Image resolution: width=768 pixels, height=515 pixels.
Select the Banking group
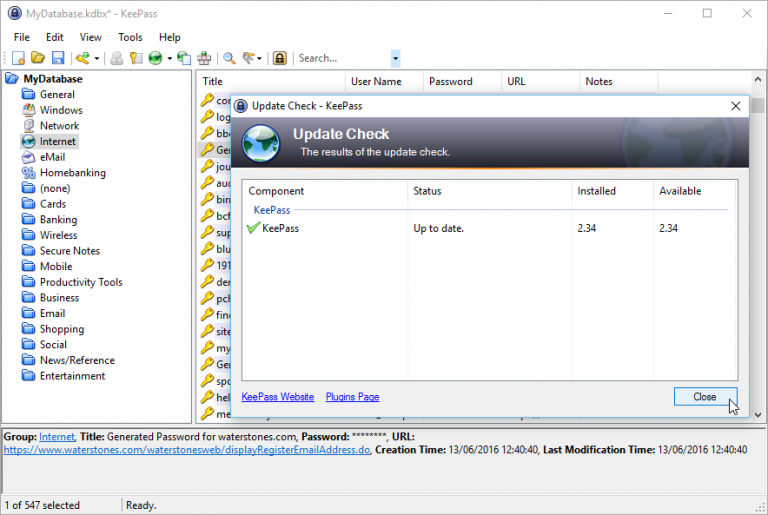(58, 220)
